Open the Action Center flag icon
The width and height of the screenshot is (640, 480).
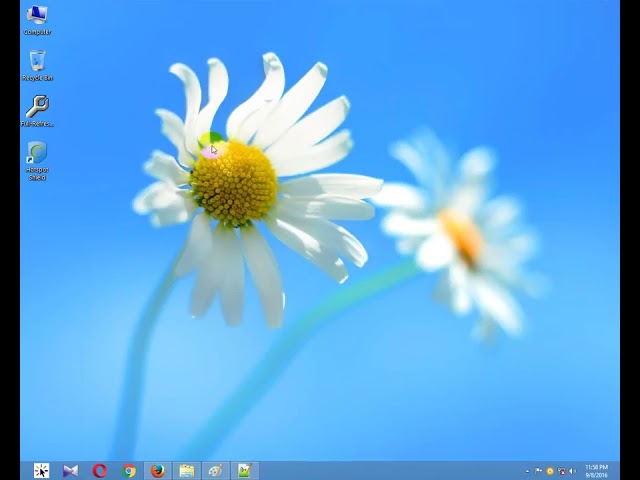[x=539, y=471]
